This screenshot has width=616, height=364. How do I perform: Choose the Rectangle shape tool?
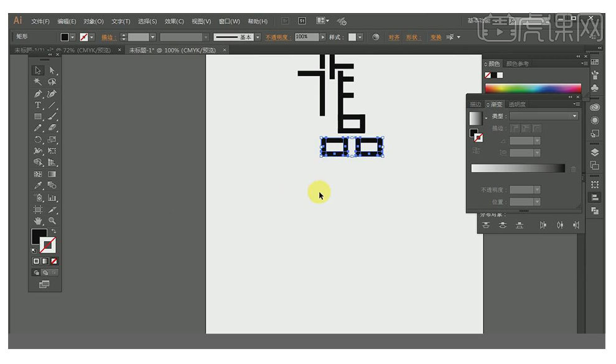[x=38, y=116]
